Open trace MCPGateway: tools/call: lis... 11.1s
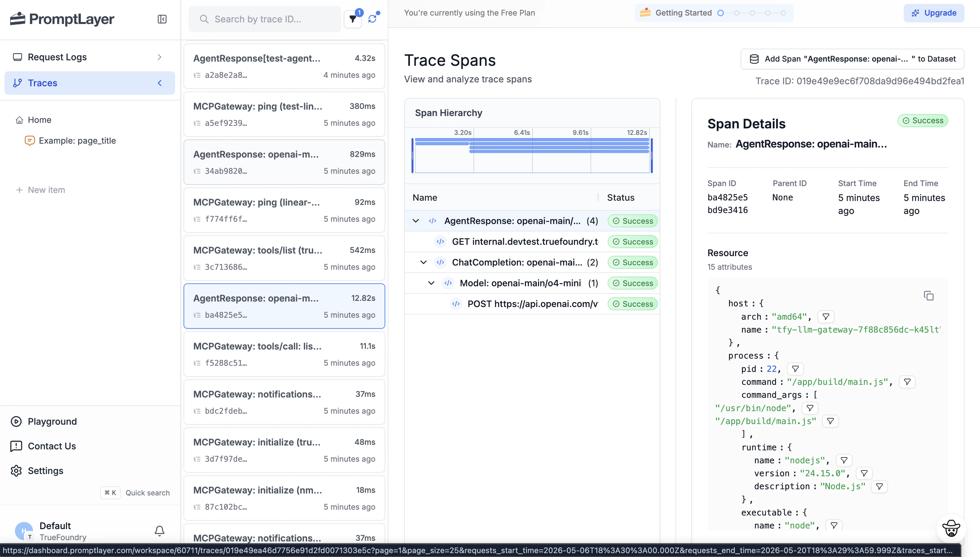Image resolution: width=980 pixels, height=557 pixels. pos(284,354)
